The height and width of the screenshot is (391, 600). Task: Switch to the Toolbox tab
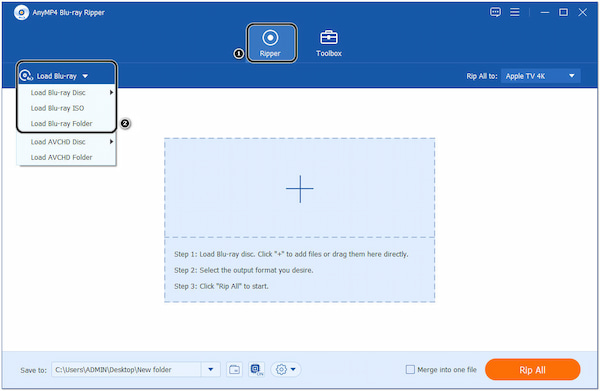329,43
